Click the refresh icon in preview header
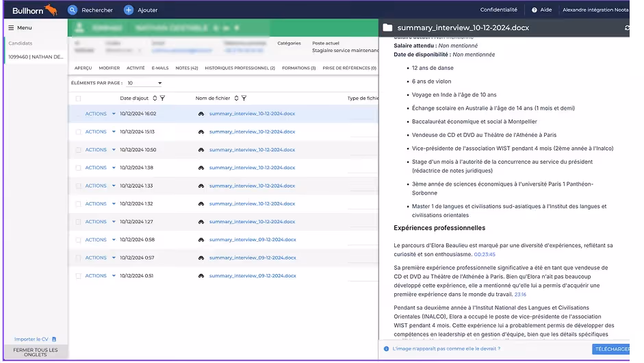644x363 pixels. click(627, 28)
